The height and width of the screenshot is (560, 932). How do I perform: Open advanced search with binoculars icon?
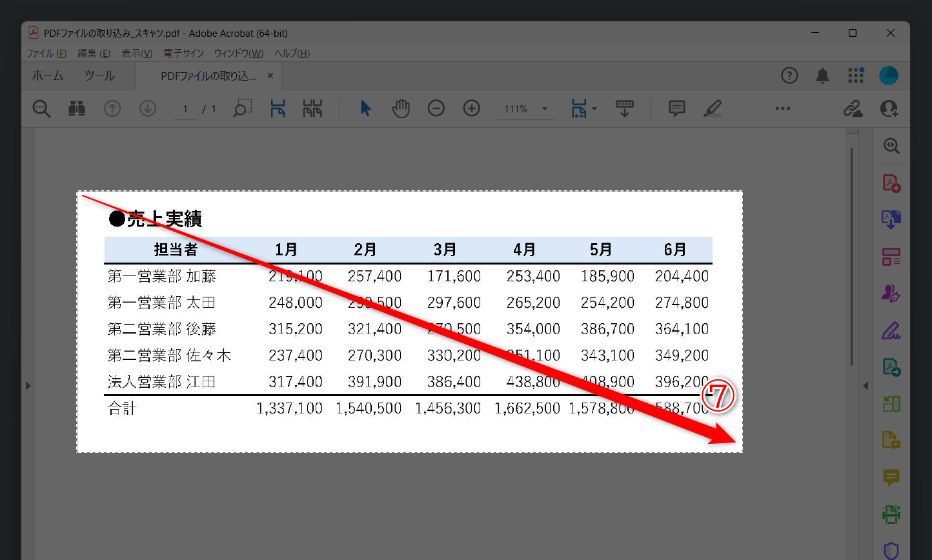[x=77, y=109]
